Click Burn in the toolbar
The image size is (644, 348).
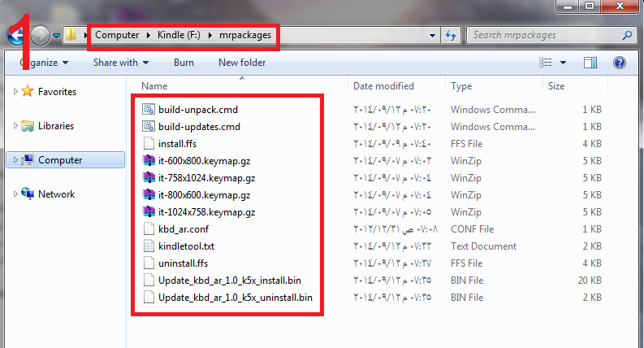[x=184, y=63]
